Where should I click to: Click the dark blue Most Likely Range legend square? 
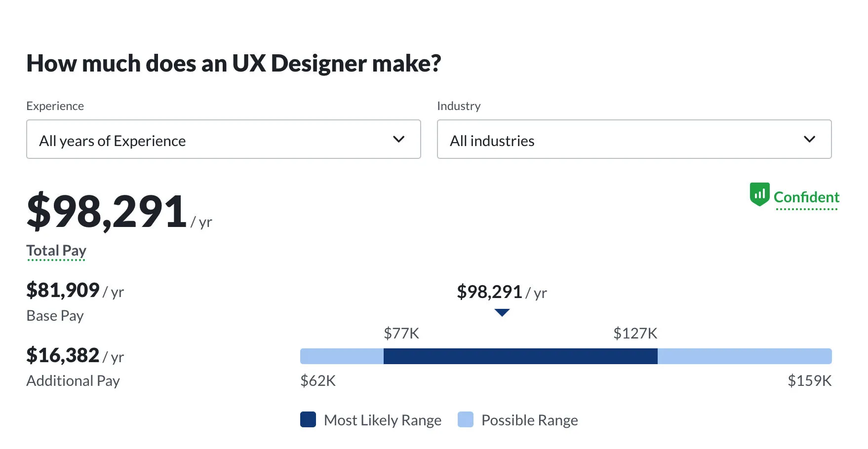click(x=308, y=420)
